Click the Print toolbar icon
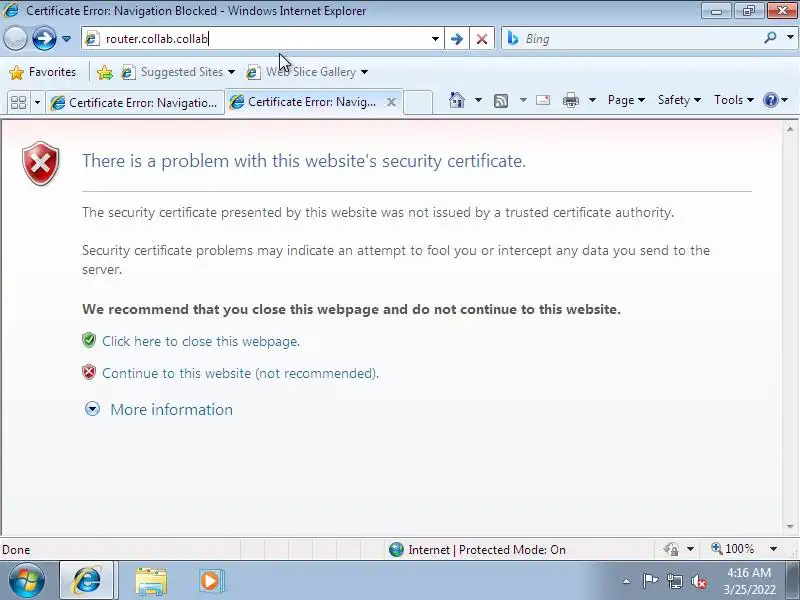 (x=571, y=100)
